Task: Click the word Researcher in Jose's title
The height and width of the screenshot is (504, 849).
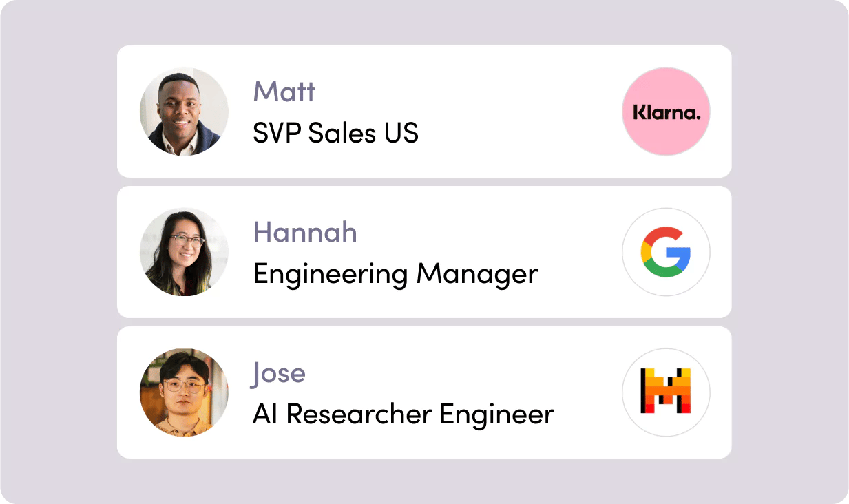Action: pyautogui.click(x=359, y=414)
